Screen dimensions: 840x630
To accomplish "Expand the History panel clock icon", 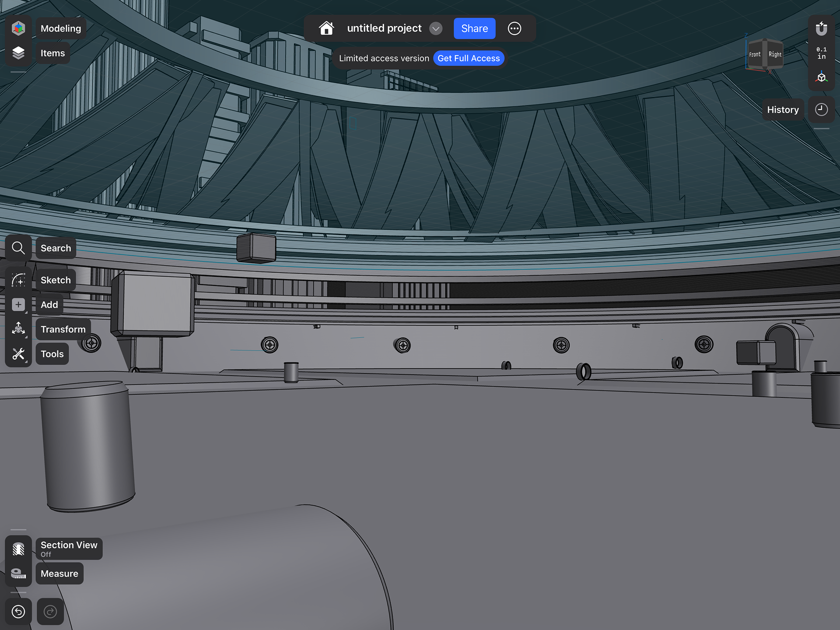I will coord(822,109).
